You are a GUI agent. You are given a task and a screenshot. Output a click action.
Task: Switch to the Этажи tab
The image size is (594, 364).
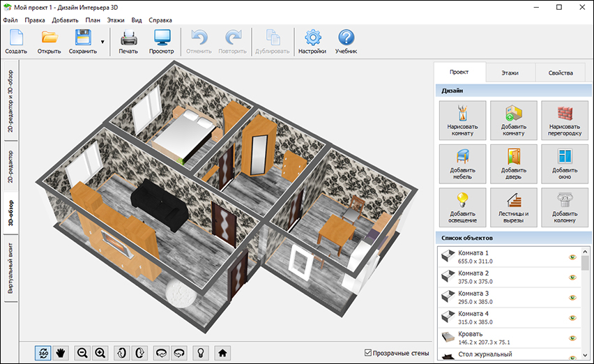point(510,73)
